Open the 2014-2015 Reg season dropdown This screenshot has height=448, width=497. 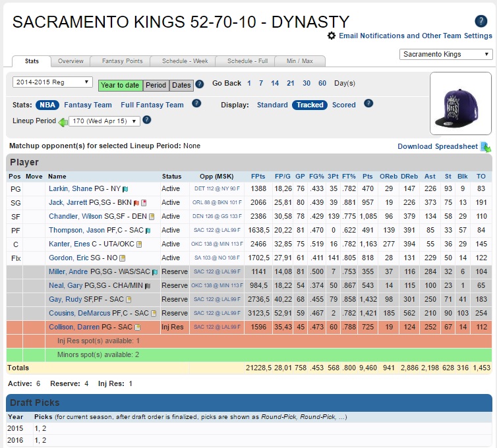click(53, 82)
